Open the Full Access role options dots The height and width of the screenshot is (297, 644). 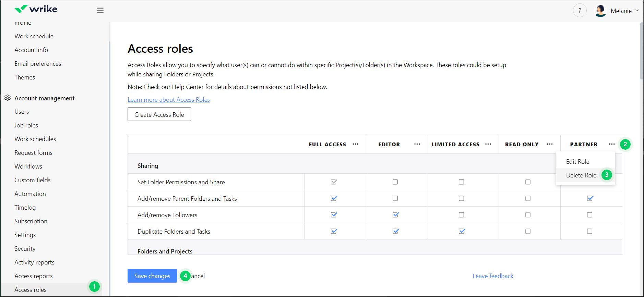355,144
